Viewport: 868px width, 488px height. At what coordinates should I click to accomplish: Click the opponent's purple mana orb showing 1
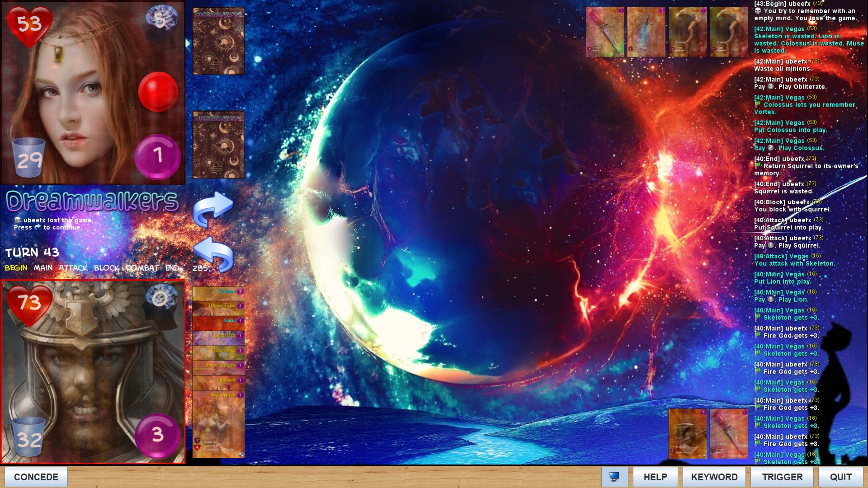(x=157, y=156)
